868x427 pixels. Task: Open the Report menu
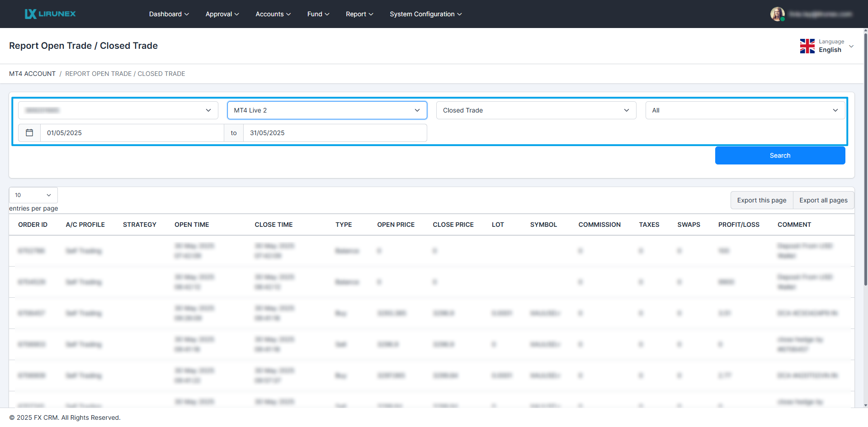359,14
